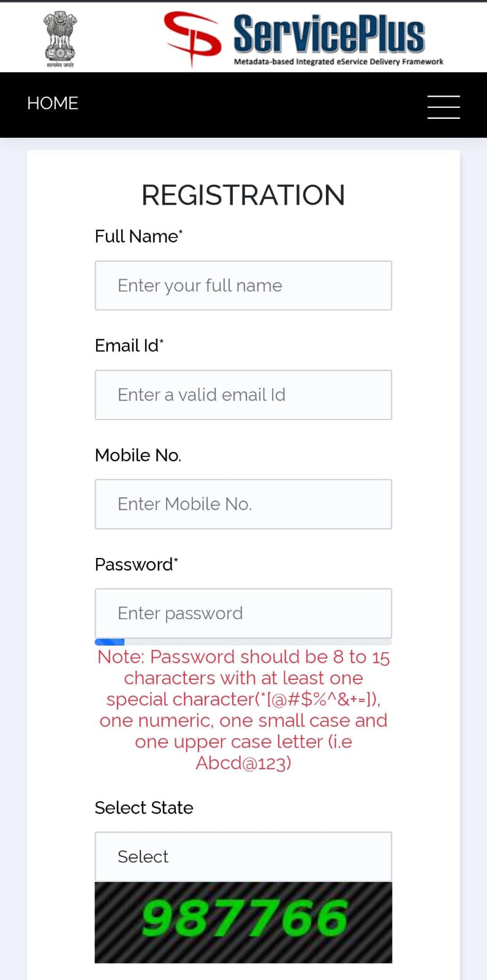
Task: Click the Metadata-based eService Delivery tagline
Action: click(338, 62)
